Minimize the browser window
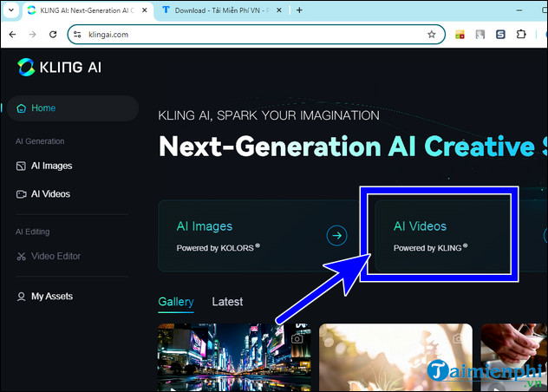Screen dimensions: 548x392 (519, 10)
